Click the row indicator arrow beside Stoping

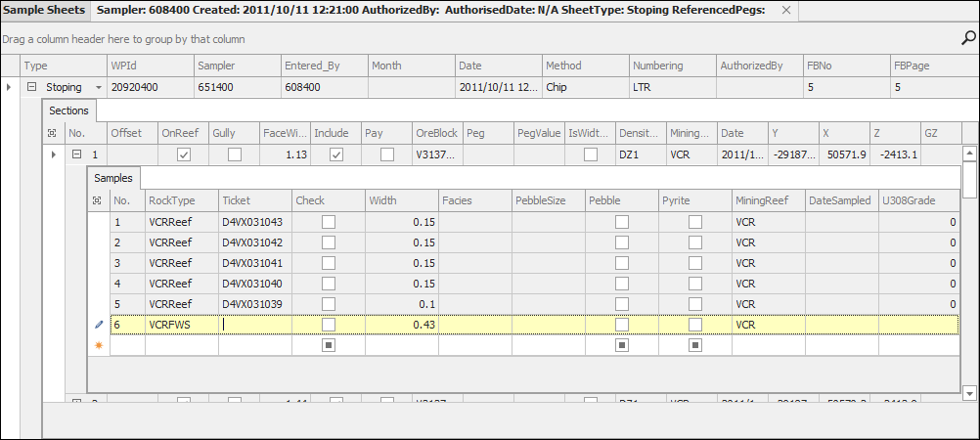[10, 88]
